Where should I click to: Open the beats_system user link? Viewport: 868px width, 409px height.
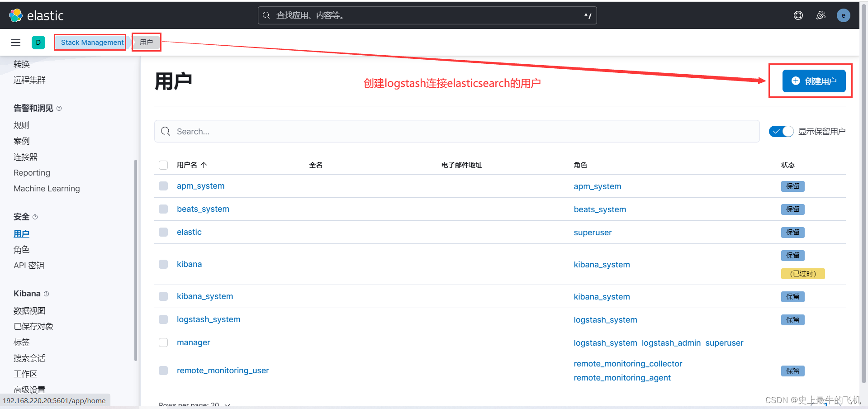(x=203, y=209)
